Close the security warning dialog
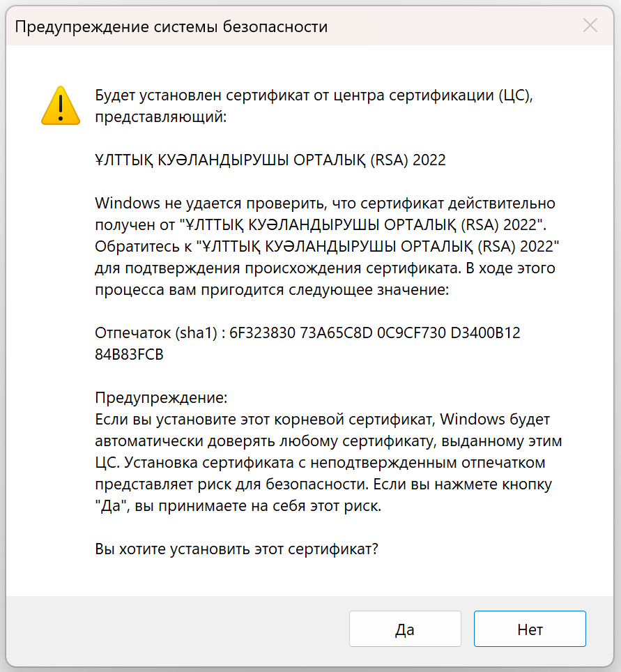The height and width of the screenshot is (672, 621). (x=590, y=26)
